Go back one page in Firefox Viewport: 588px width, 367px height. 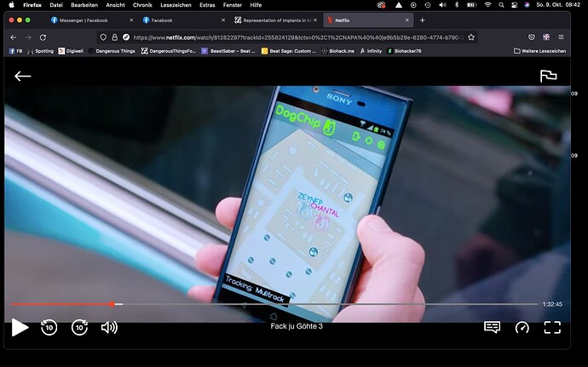pyautogui.click(x=14, y=37)
